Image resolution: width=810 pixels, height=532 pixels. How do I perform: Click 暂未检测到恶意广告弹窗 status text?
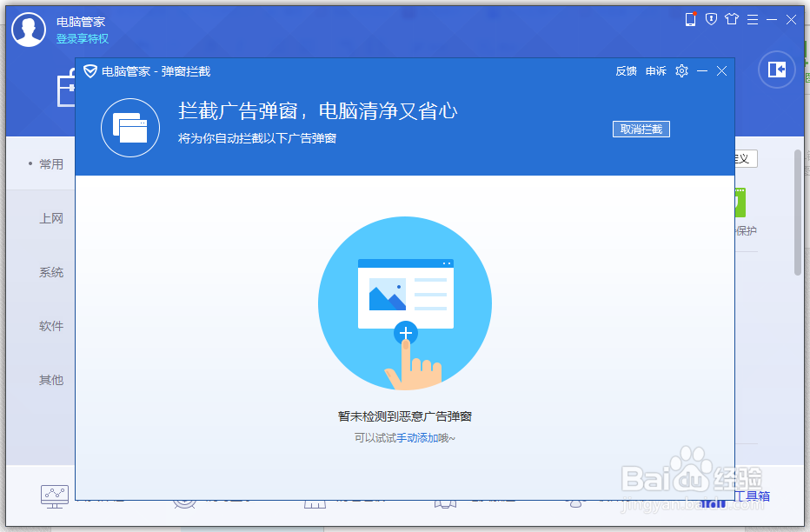tap(405, 416)
